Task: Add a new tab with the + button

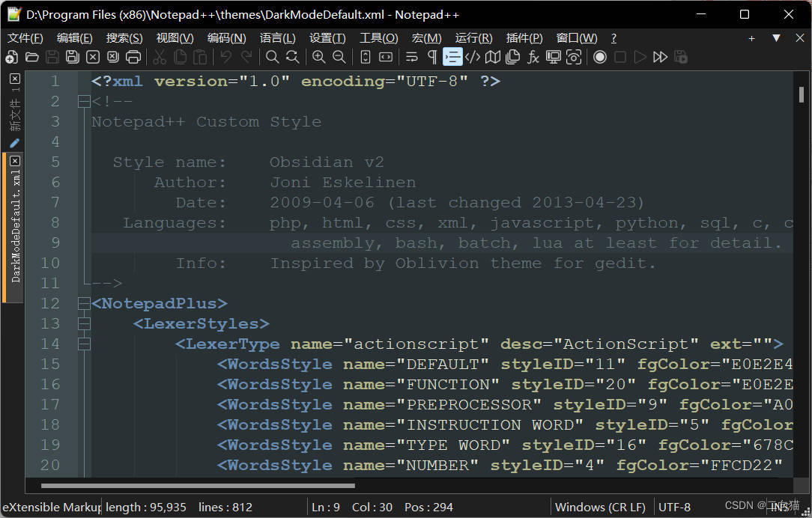Action: [751, 37]
